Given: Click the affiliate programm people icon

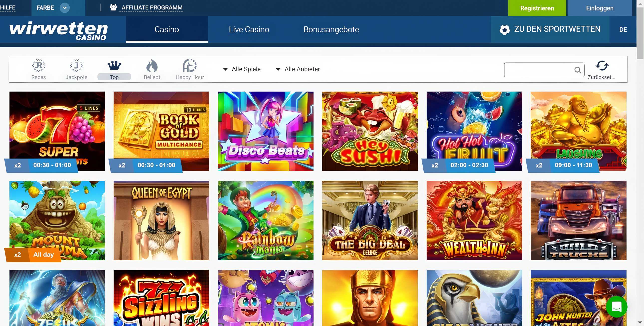Looking at the screenshot, I should click(x=113, y=7).
